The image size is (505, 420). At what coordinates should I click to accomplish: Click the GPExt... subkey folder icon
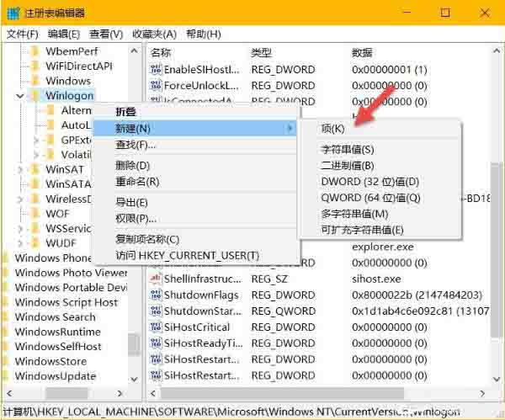click(50, 140)
